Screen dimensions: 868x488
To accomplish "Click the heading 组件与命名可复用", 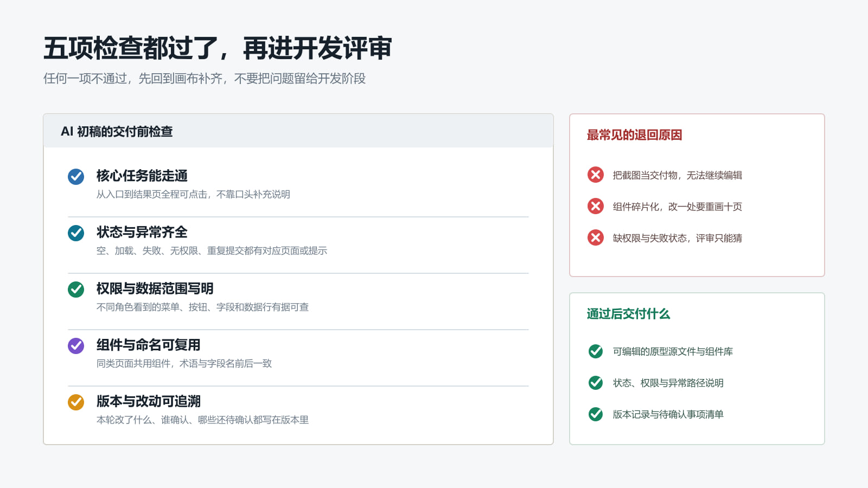I will pos(149,345).
